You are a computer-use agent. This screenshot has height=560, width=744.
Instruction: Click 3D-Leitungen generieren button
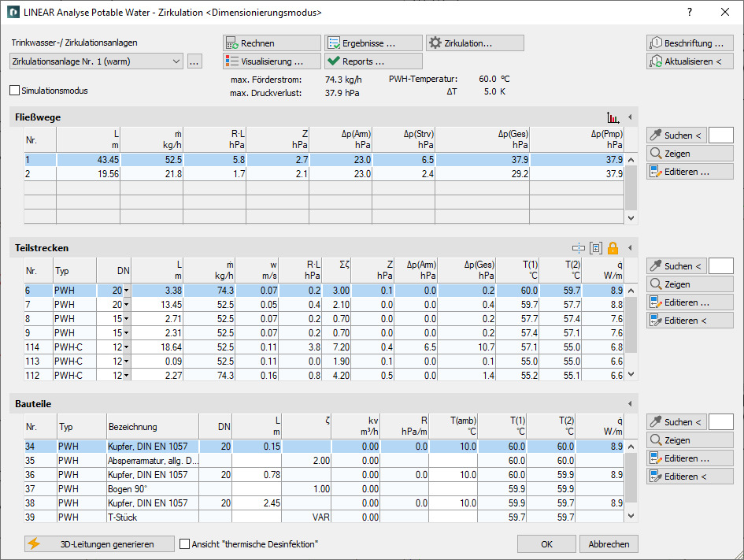[100, 544]
